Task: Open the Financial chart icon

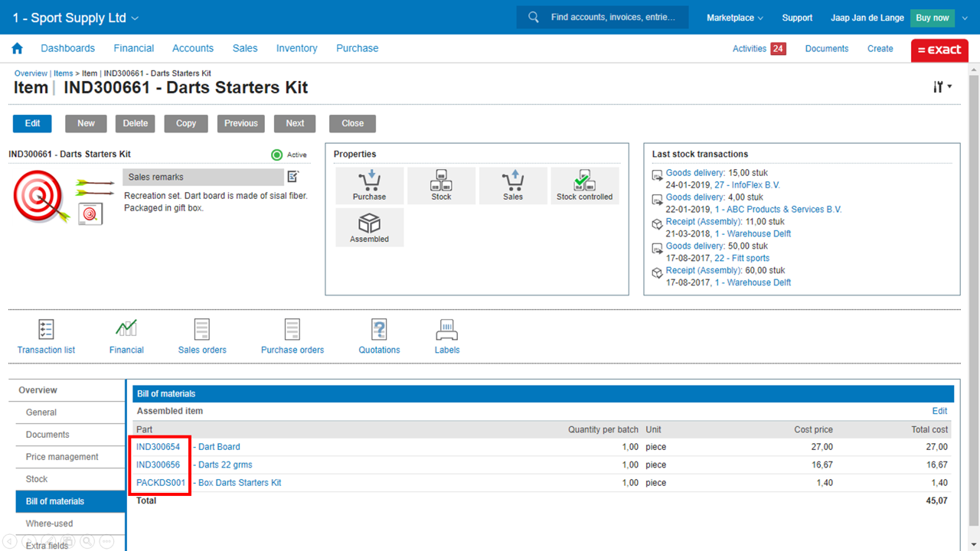Action: coord(126,330)
